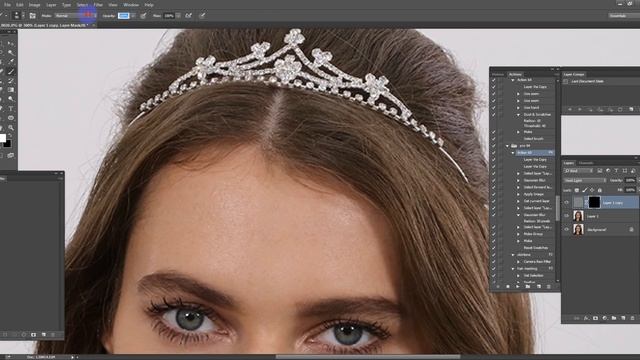Select the Reset Swatches step

tap(536, 248)
